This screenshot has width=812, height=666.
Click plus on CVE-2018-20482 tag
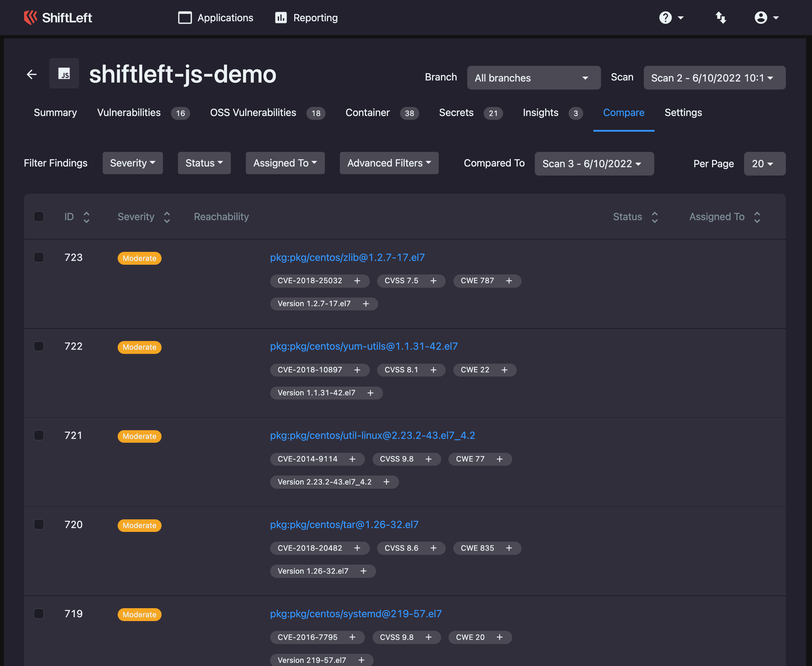pyautogui.click(x=357, y=548)
